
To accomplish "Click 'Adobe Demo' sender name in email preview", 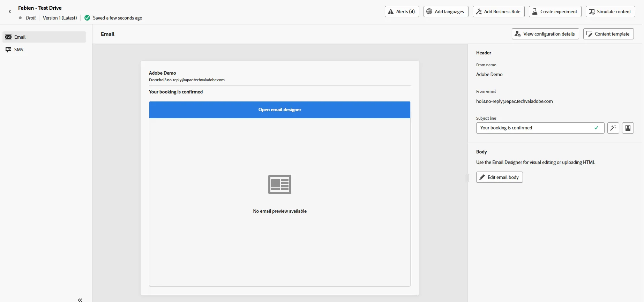I will click(x=162, y=73).
